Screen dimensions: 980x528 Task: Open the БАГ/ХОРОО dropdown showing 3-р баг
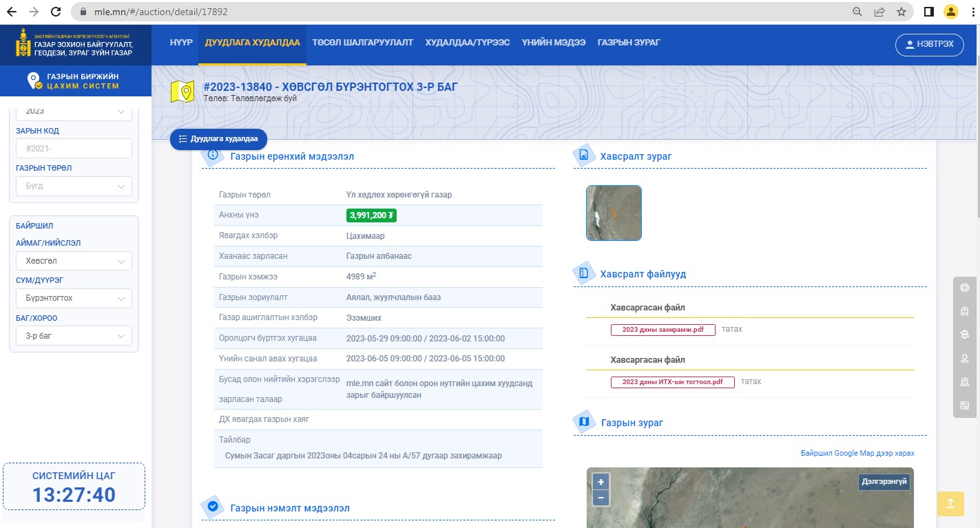pyautogui.click(x=74, y=336)
